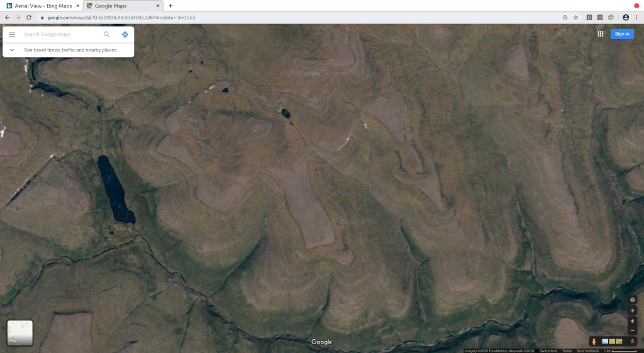Click the search magnifier icon
Screen dimensions: 644x353
(107, 35)
